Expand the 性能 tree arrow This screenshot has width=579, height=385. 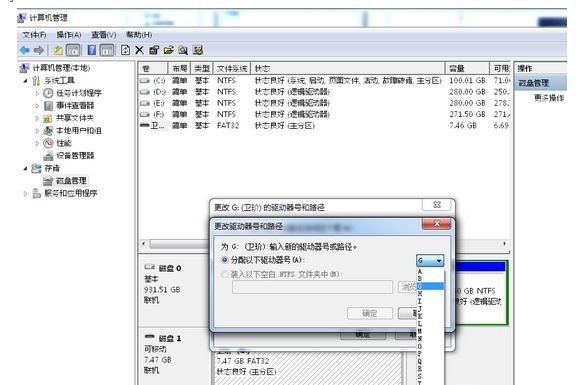click(x=37, y=143)
